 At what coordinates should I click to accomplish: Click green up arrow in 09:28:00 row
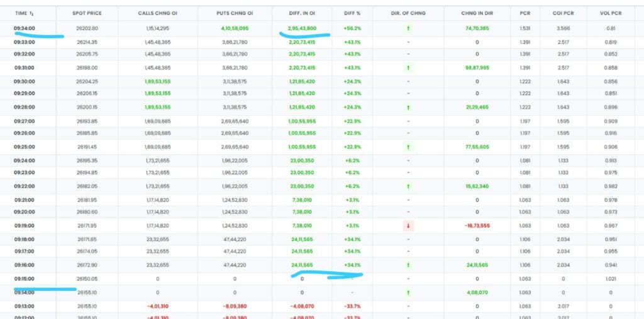(408, 107)
